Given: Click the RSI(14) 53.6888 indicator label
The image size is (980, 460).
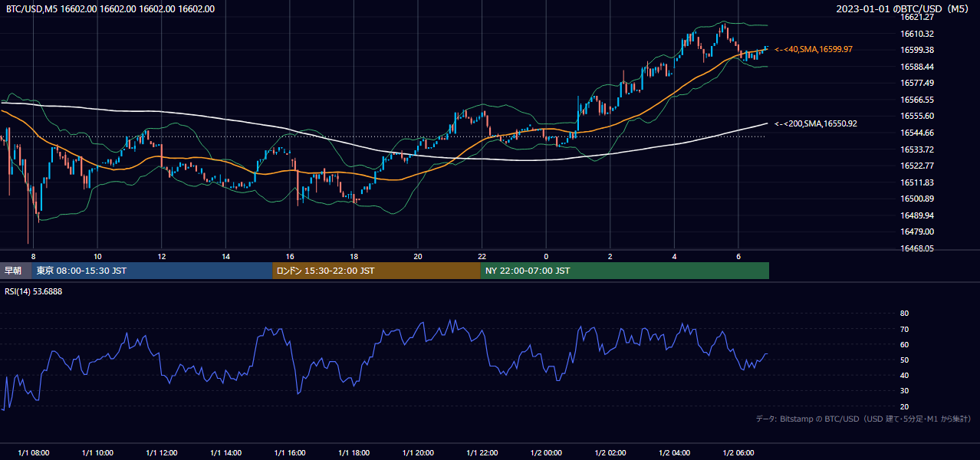Looking at the screenshot, I should click(34, 291).
